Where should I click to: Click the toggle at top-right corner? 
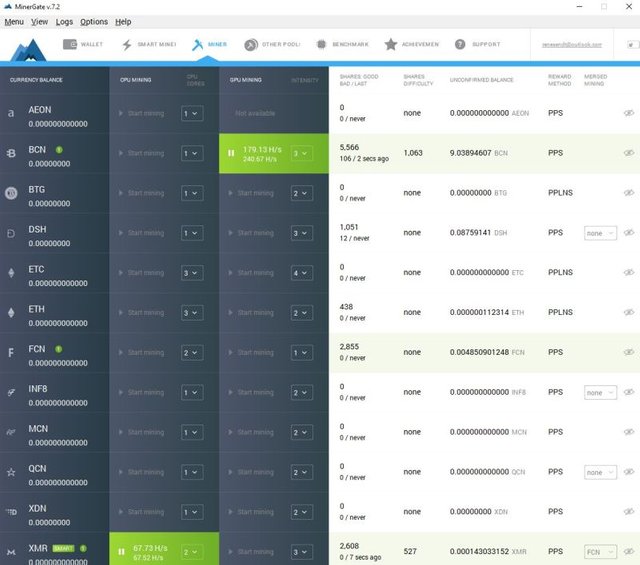[633, 44]
